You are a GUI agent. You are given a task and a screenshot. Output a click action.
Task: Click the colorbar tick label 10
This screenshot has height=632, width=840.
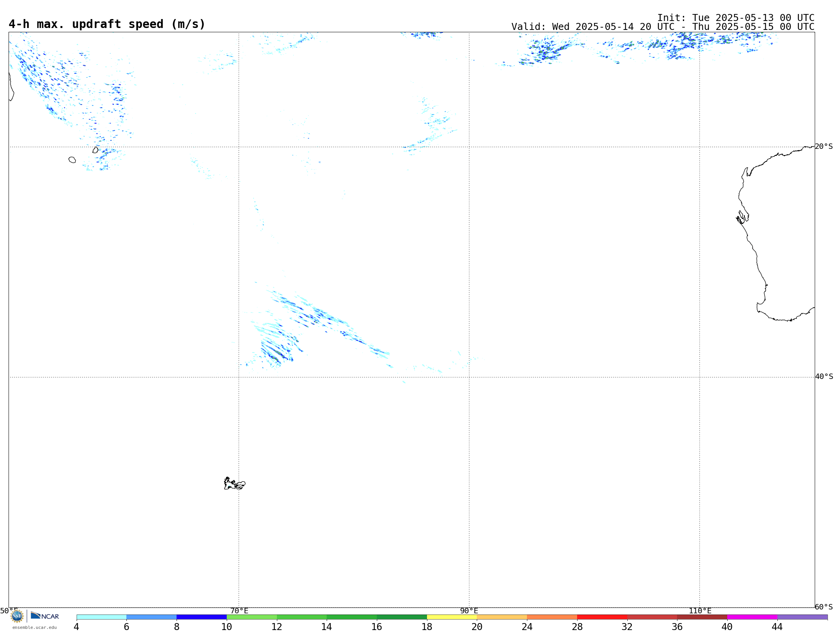(x=226, y=627)
